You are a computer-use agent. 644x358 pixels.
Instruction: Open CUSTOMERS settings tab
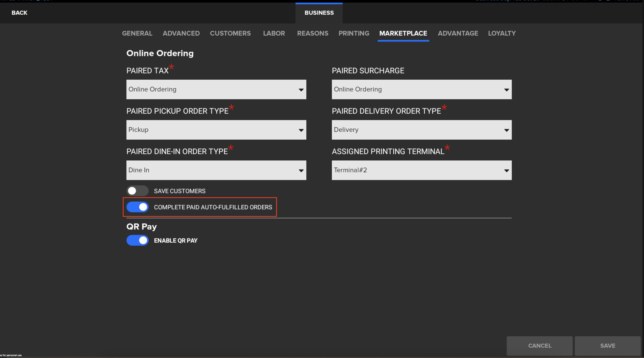click(x=230, y=33)
